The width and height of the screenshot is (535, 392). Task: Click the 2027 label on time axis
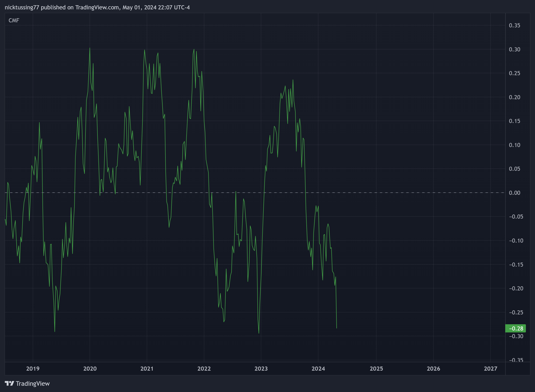[x=491, y=368]
